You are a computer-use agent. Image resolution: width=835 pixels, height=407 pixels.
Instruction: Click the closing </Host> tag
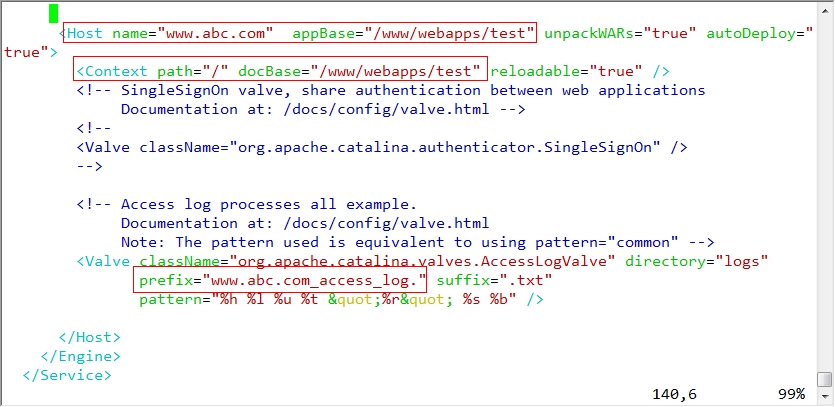coord(89,337)
